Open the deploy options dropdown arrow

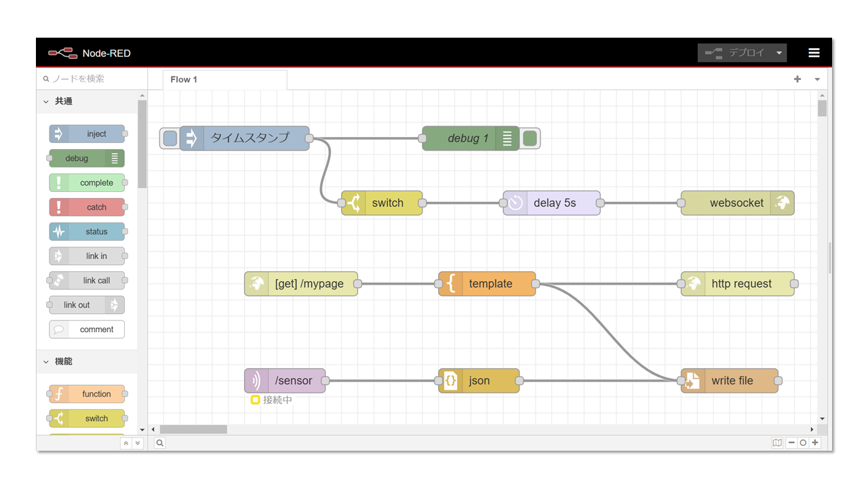(x=779, y=53)
